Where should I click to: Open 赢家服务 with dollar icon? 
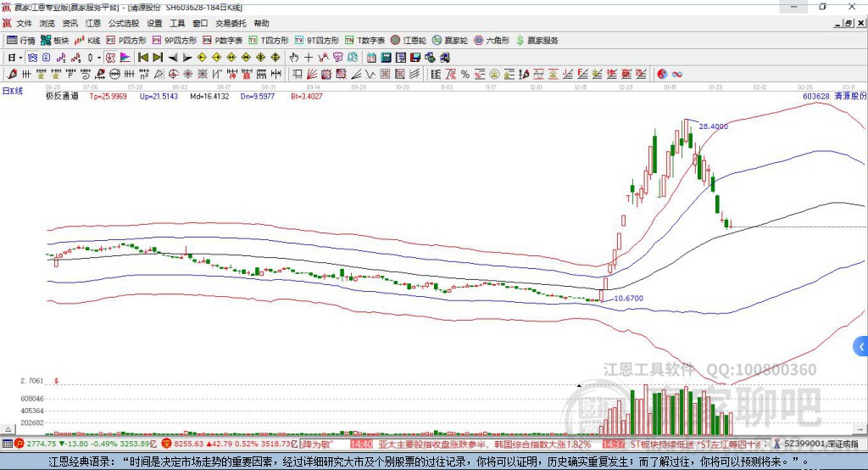click(537, 41)
